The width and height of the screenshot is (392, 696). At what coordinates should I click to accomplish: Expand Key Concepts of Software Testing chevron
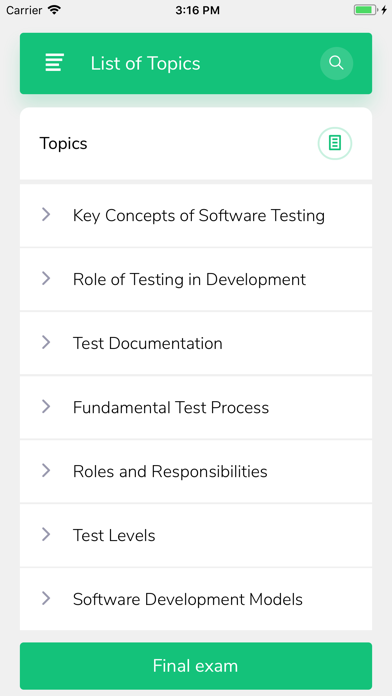click(x=46, y=215)
